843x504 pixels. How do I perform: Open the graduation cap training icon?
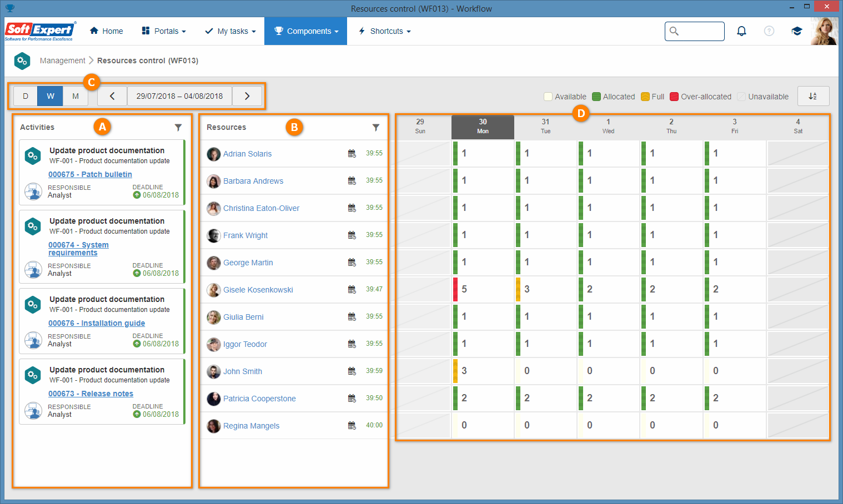coord(797,31)
